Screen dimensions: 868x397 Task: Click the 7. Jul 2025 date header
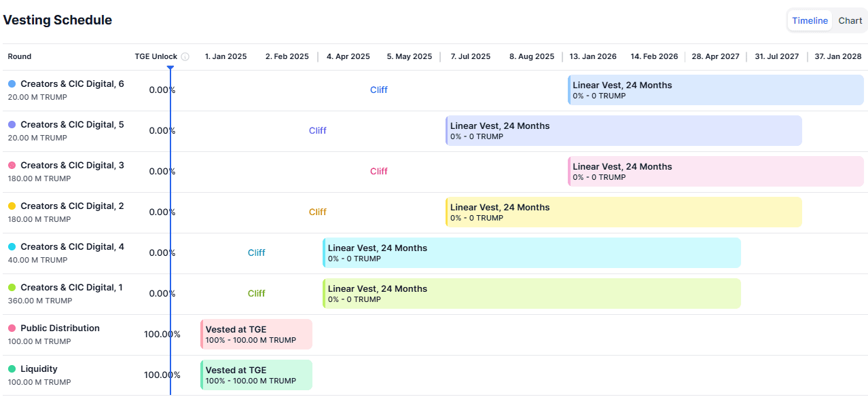[x=471, y=57]
